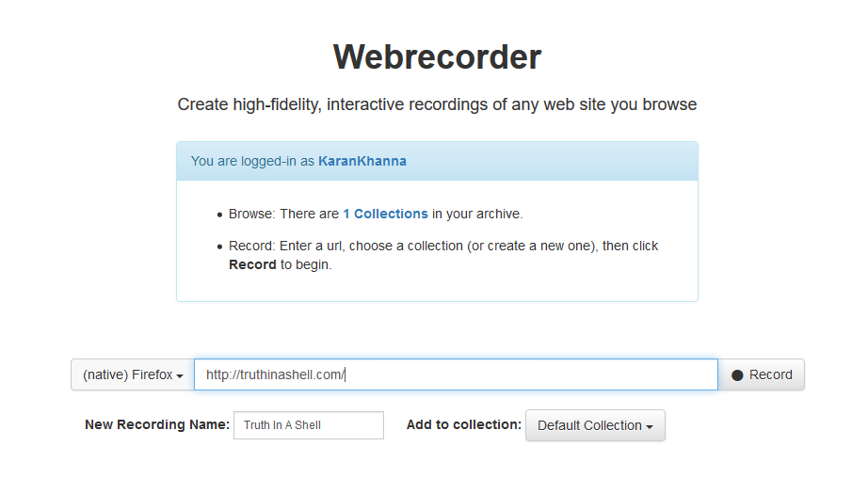This screenshot has width=868, height=478.
Task: Click the caret beside (native) Firefox
Action: 180,375
